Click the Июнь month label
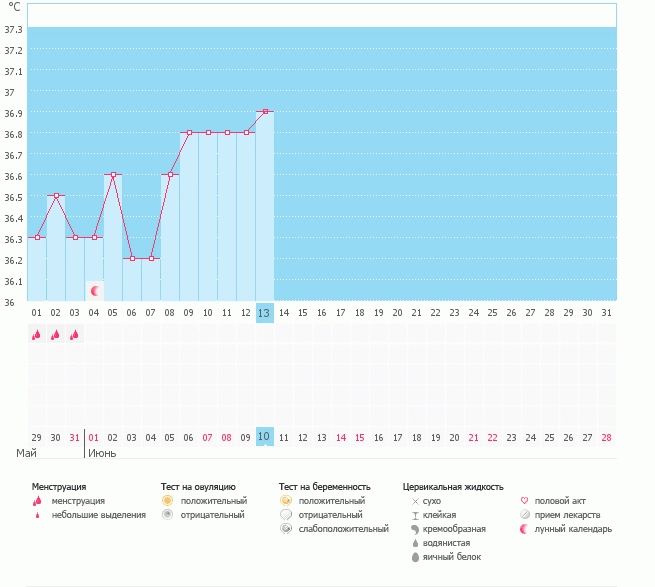655x587 pixels. 102,453
